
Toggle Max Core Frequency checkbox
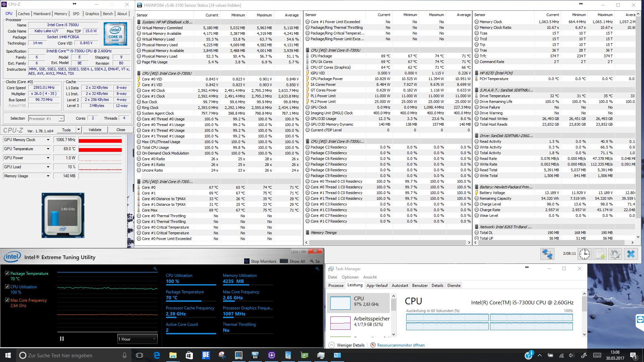7,300
